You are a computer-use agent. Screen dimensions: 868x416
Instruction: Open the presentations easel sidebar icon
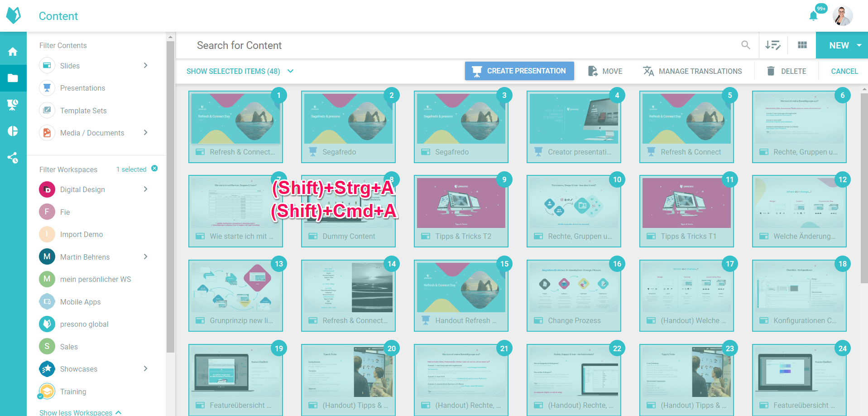pos(13,105)
